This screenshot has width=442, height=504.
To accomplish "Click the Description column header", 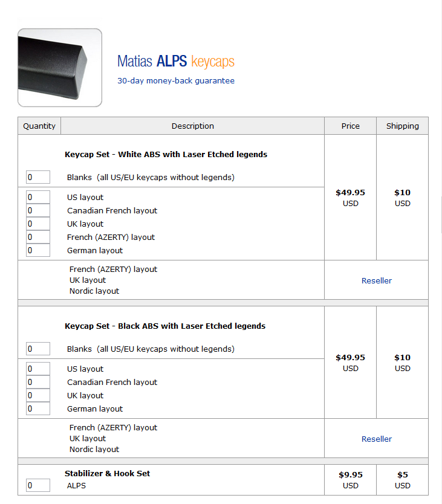I will 192,126.
